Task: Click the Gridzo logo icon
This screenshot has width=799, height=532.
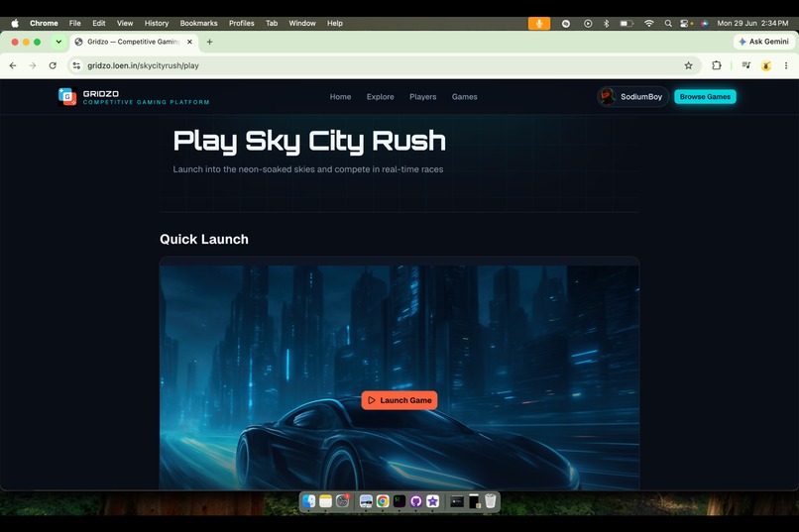Action: (67, 97)
